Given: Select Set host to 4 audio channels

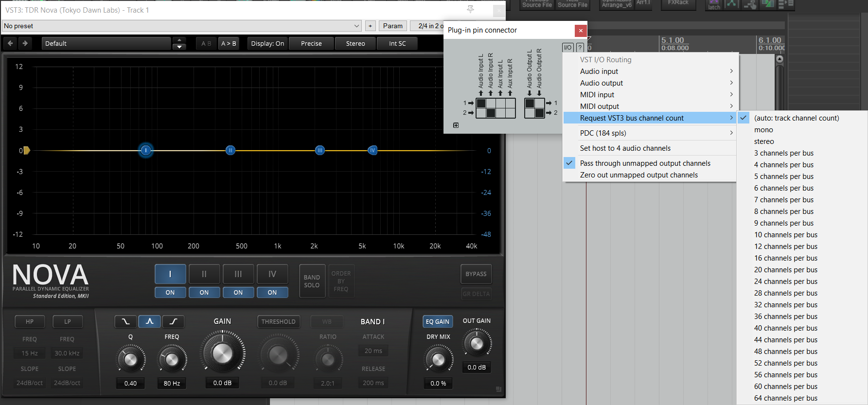Looking at the screenshot, I should coord(651,148).
